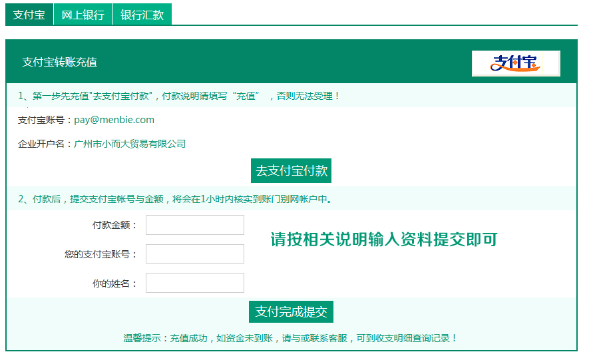Image resolution: width=591 pixels, height=364 pixels.
Task: Click the pay@menbie.com account text
Action: pos(114,120)
